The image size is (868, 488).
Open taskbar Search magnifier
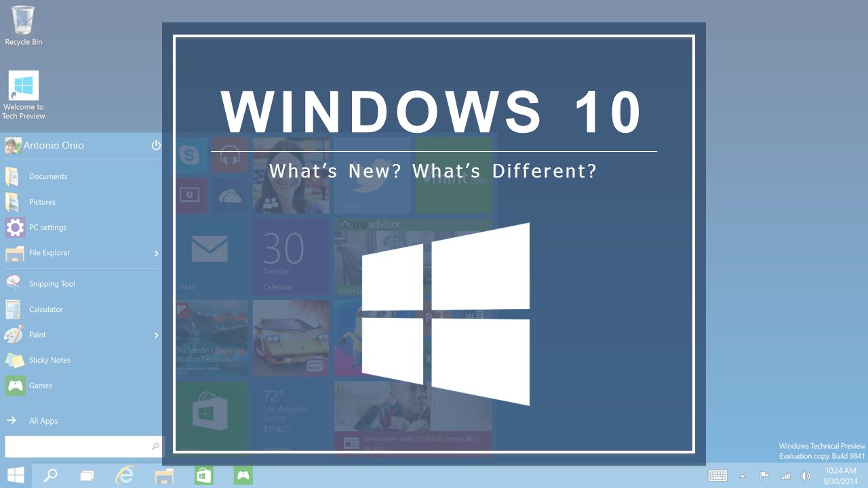coord(51,475)
